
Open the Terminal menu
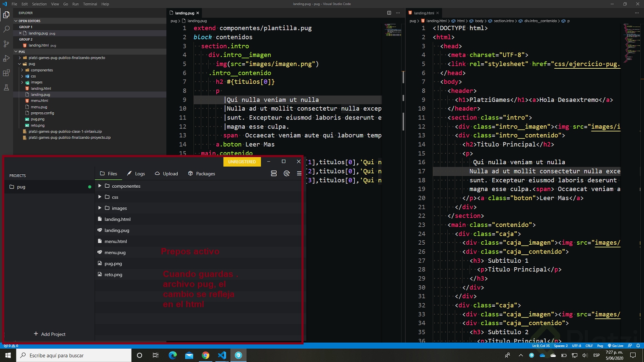(90, 4)
